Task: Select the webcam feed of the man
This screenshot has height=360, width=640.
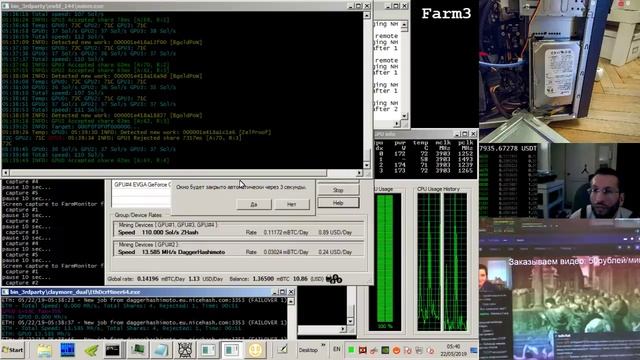Action: point(588,181)
